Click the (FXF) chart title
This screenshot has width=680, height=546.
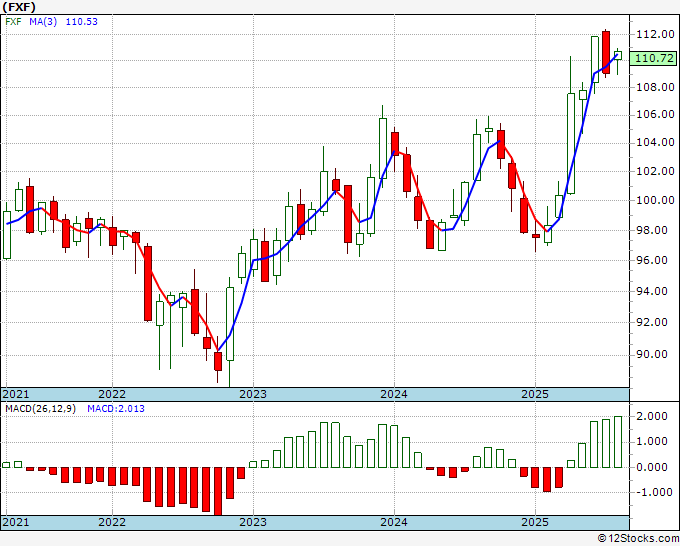[x=19, y=7]
